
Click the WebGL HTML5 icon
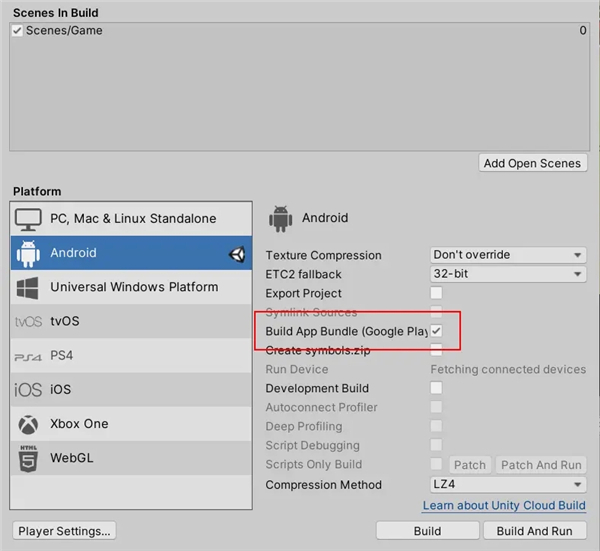click(28, 458)
